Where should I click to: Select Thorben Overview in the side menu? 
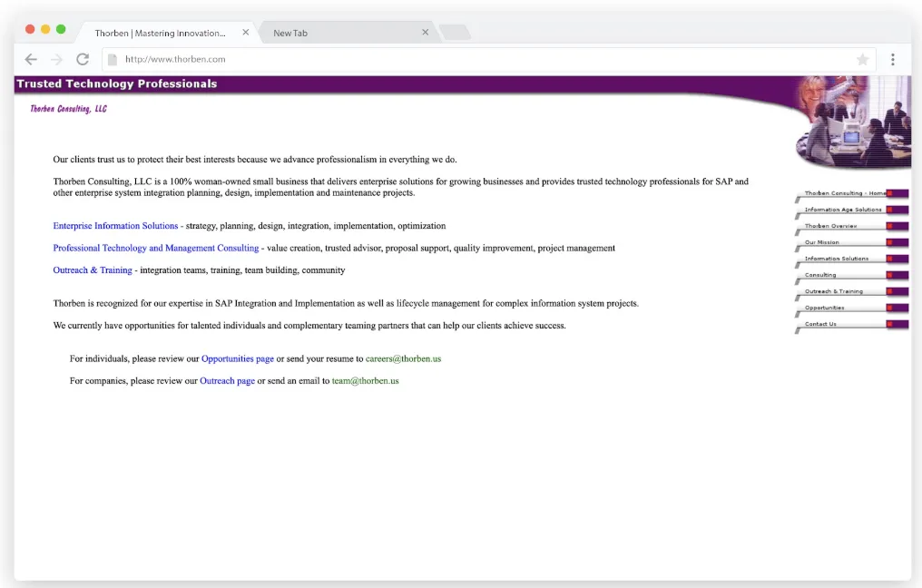[852, 226]
